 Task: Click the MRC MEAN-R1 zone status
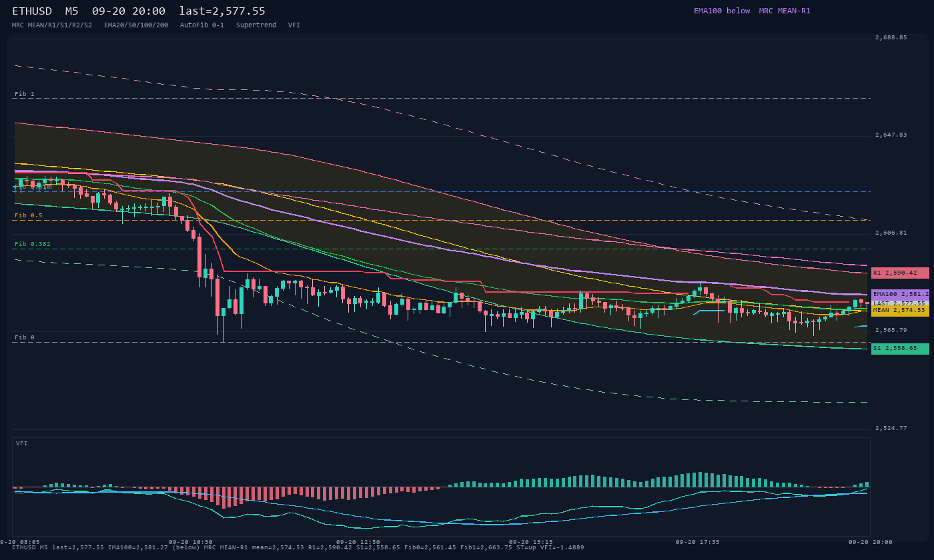[785, 11]
